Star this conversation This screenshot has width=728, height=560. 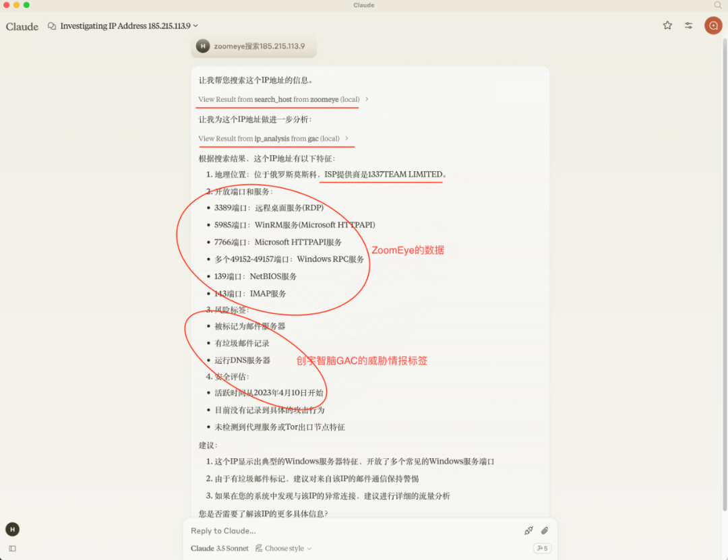667,26
